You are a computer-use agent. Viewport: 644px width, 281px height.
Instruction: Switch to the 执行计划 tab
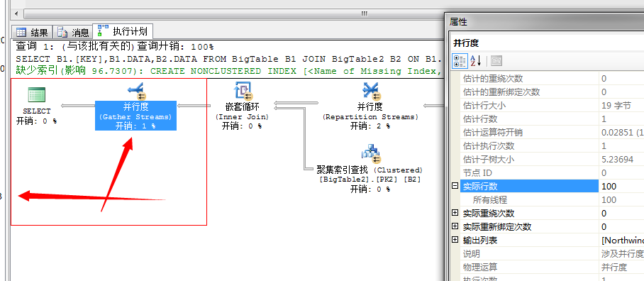(123, 31)
